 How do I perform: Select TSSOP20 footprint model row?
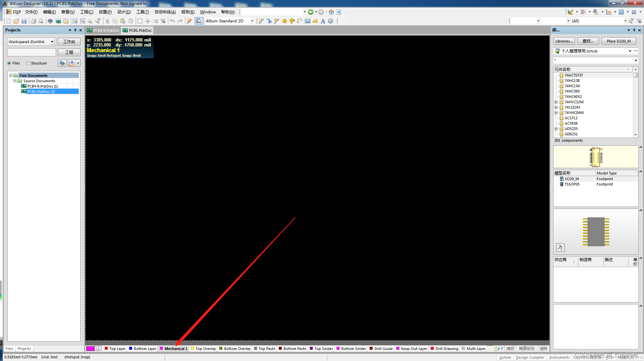(x=572, y=184)
